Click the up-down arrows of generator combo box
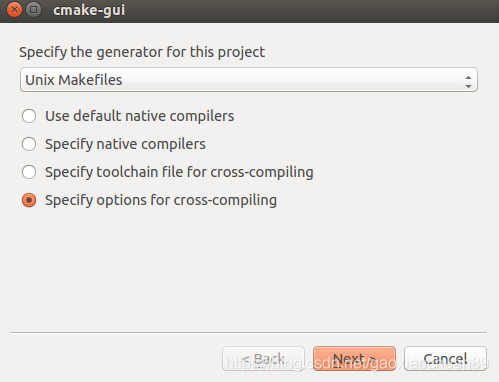The width and height of the screenshot is (499, 382). pos(468,82)
